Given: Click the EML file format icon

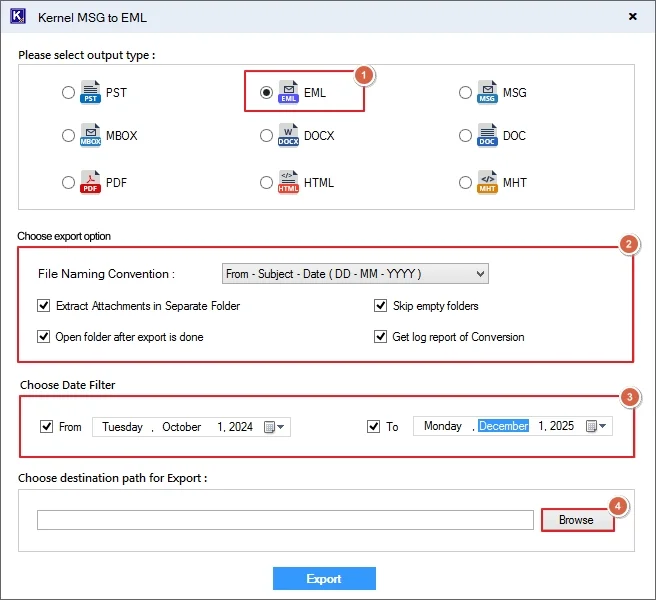Looking at the screenshot, I should pos(288,92).
